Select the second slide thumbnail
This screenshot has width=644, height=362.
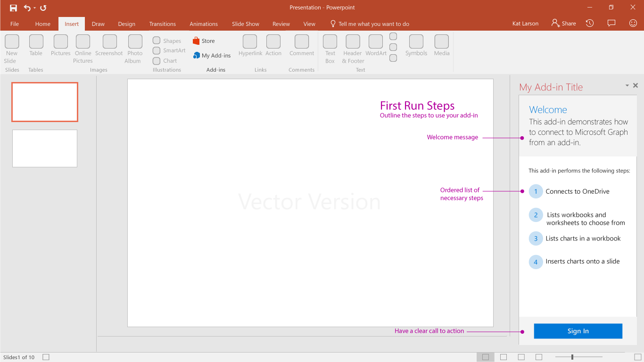(45, 148)
